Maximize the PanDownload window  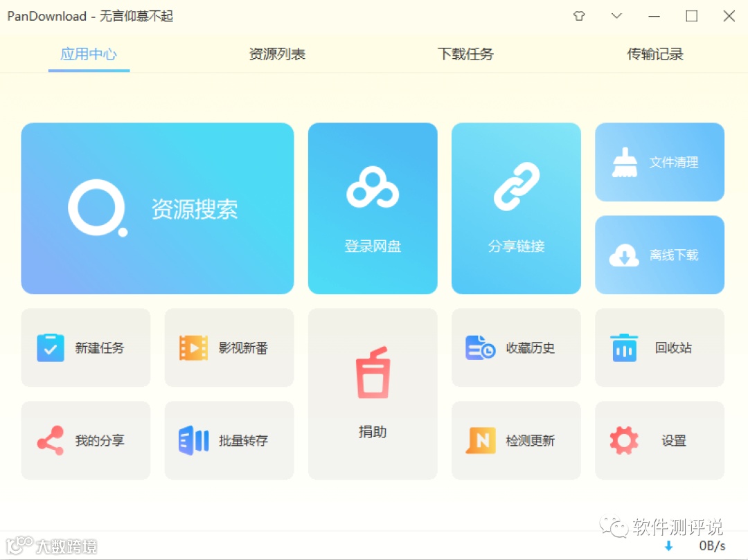[692, 16]
